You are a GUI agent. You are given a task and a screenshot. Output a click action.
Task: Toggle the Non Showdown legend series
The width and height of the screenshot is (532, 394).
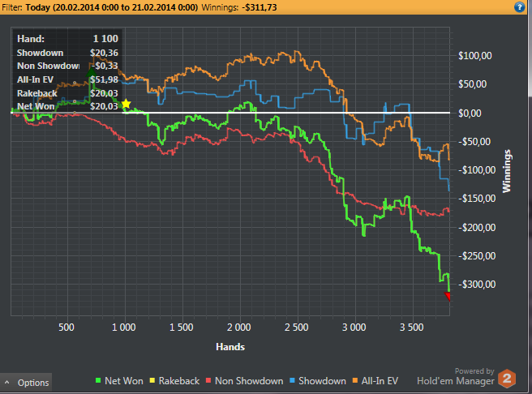(x=245, y=381)
